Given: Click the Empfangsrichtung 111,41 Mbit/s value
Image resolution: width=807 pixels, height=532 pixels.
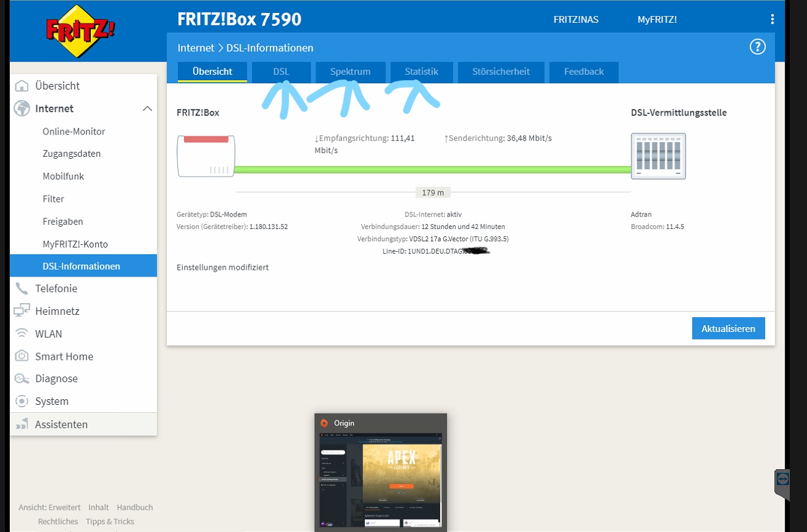Looking at the screenshot, I should point(364,144).
